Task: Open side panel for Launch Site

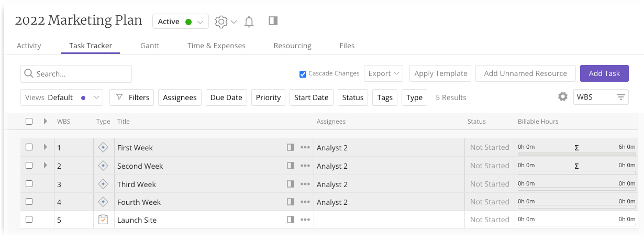Action: tap(291, 220)
